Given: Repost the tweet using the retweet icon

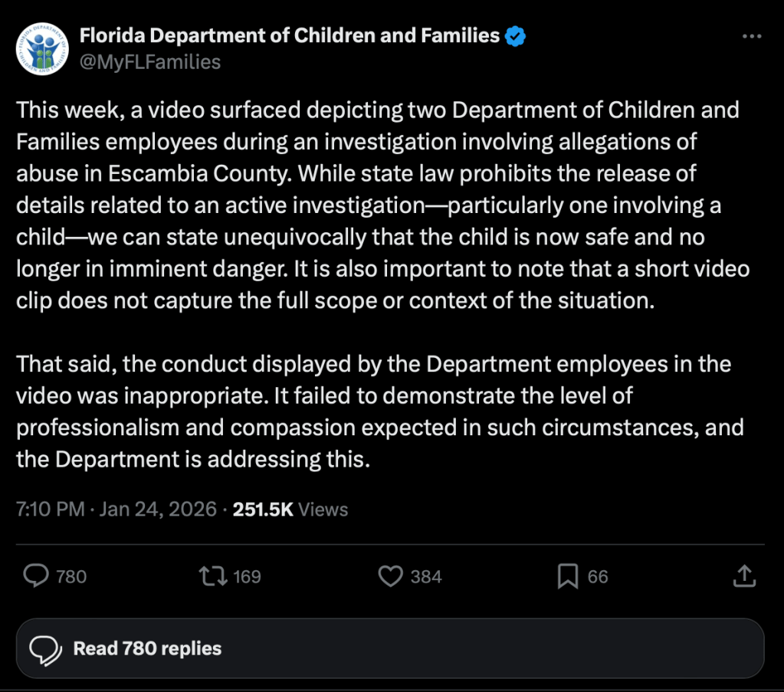Looking at the screenshot, I should click(212, 576).
